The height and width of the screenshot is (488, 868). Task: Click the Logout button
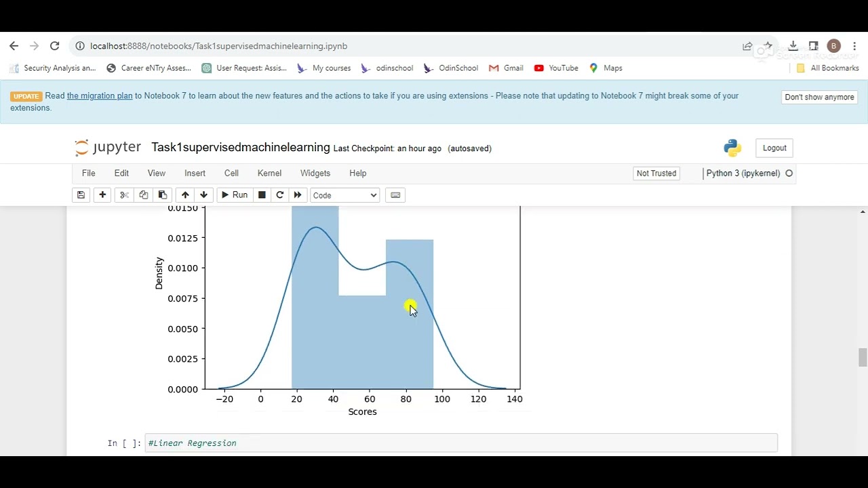point(774,148)
